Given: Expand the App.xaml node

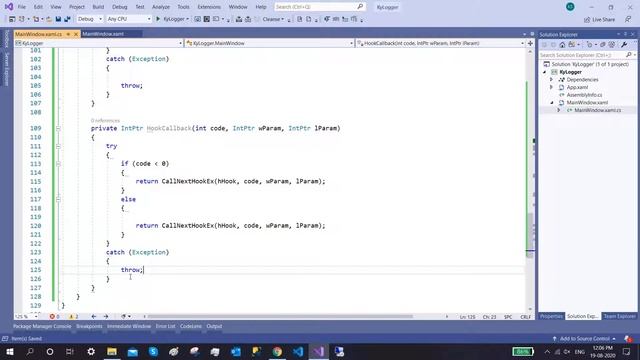Looking at the screenshot, I should tap(551, 87).
